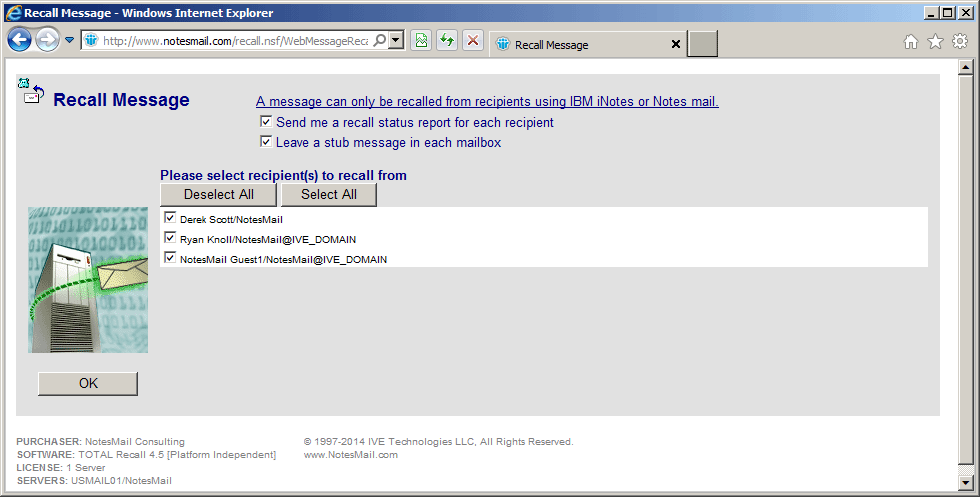
Task: Open the Tools gear icon
Action: [x=960, y=42]
